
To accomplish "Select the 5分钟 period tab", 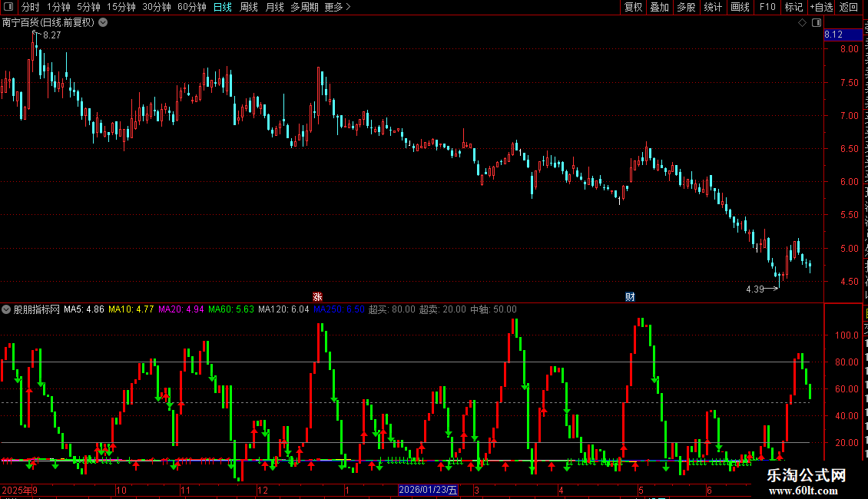I will 88,7.
